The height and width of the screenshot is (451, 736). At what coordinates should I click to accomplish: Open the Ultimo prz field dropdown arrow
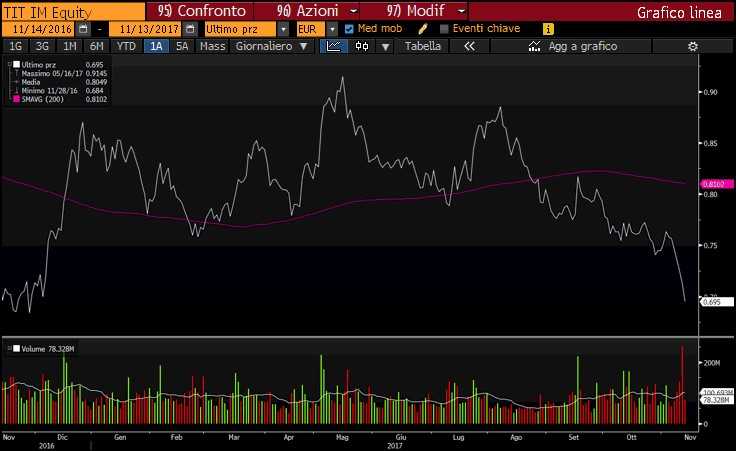[x=283, y=29]
